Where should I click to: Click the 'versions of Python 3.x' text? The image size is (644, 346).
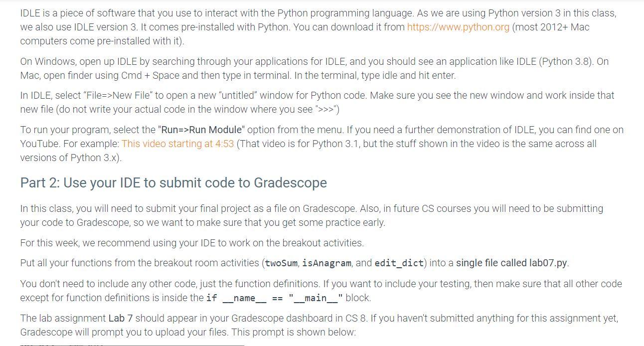(69, 158)
